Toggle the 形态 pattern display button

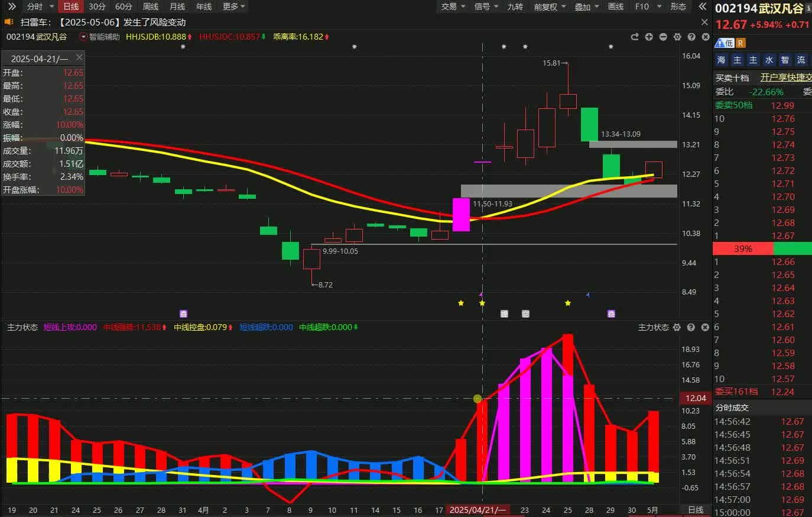click(x=678, y=7)
